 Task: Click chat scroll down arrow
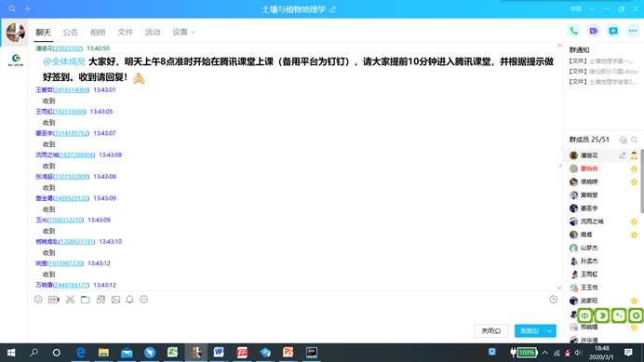click(559, 288)
